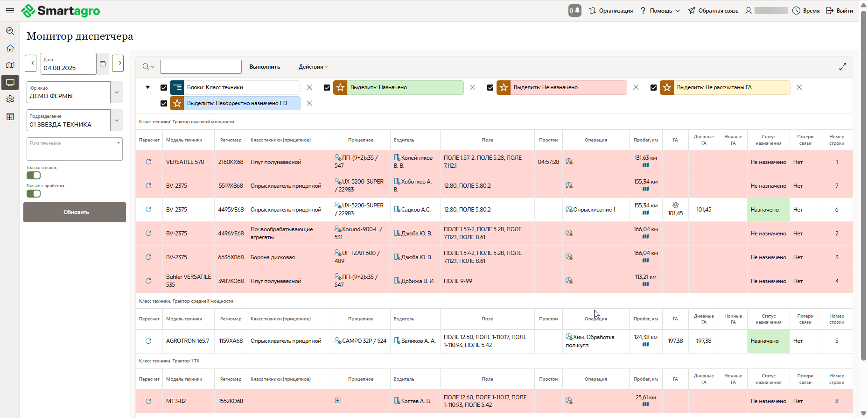
Task: Click the notifications bell icon
Action: (x=575, y=11)
